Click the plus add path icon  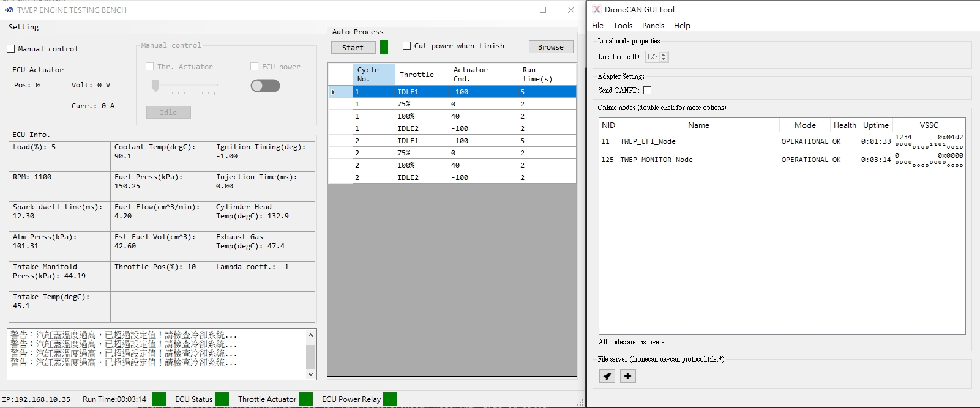(x=627, y=376)
